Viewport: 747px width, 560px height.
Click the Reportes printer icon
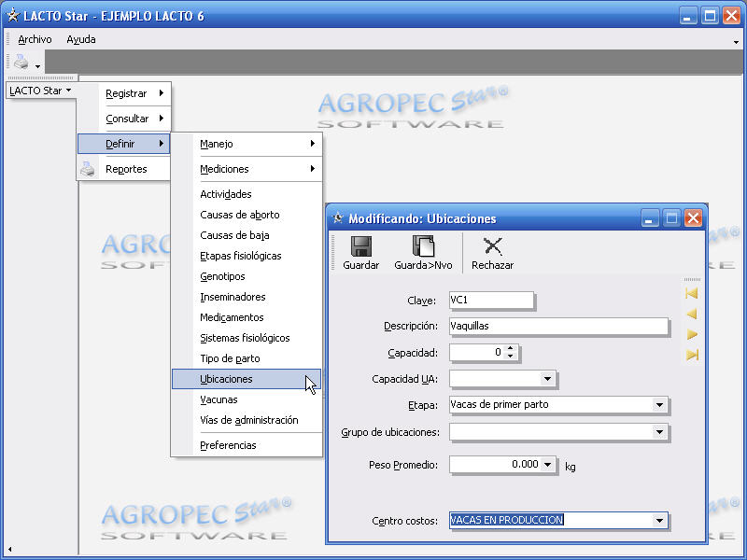coord(88,169)
